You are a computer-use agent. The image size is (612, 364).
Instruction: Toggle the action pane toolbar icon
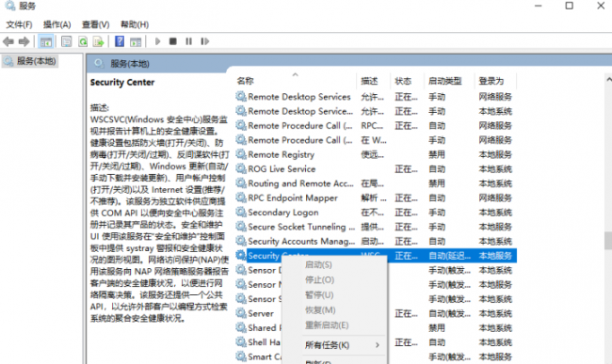point(136,41)
